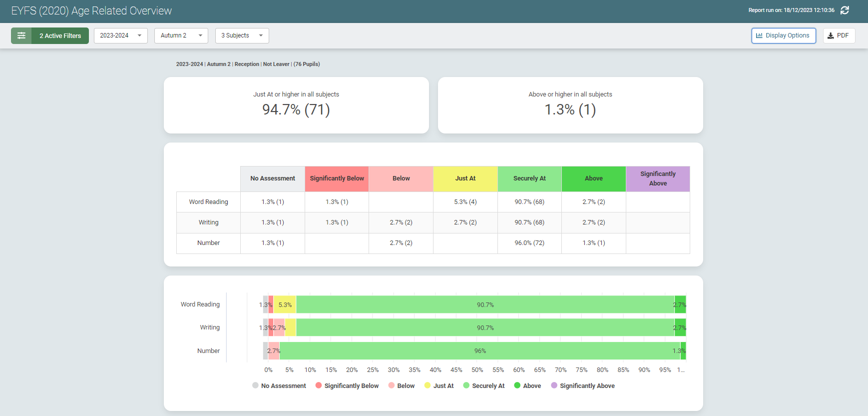Expand the 3 Subjects dropdown

coord(242,35)
